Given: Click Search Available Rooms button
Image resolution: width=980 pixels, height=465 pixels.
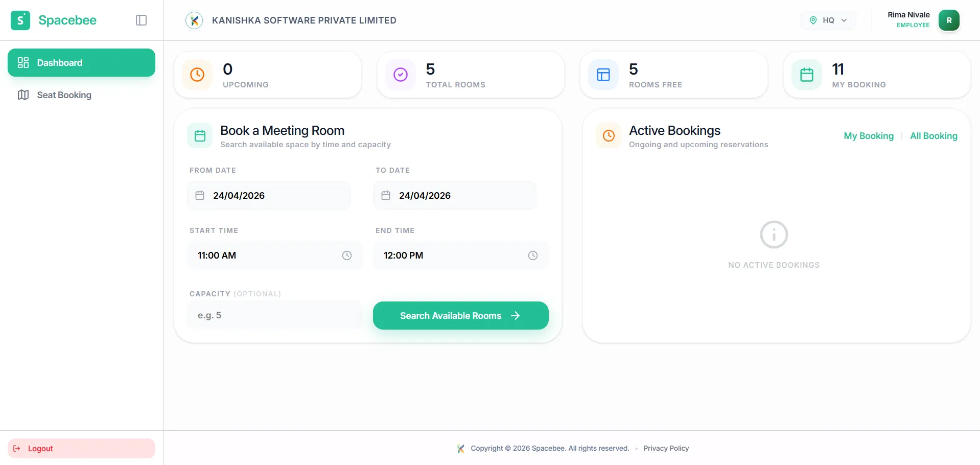Looking at the screenshot, I should click(461, 316).
